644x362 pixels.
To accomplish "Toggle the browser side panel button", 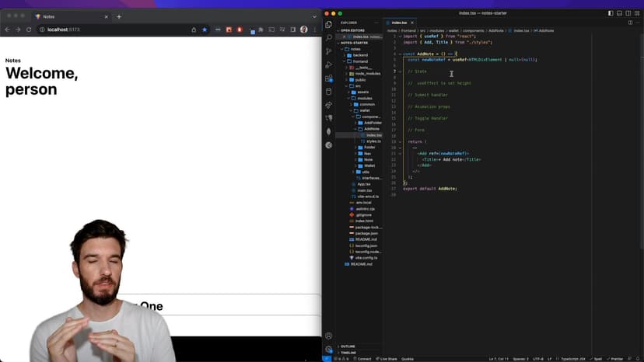I will [x=292, y=30].
